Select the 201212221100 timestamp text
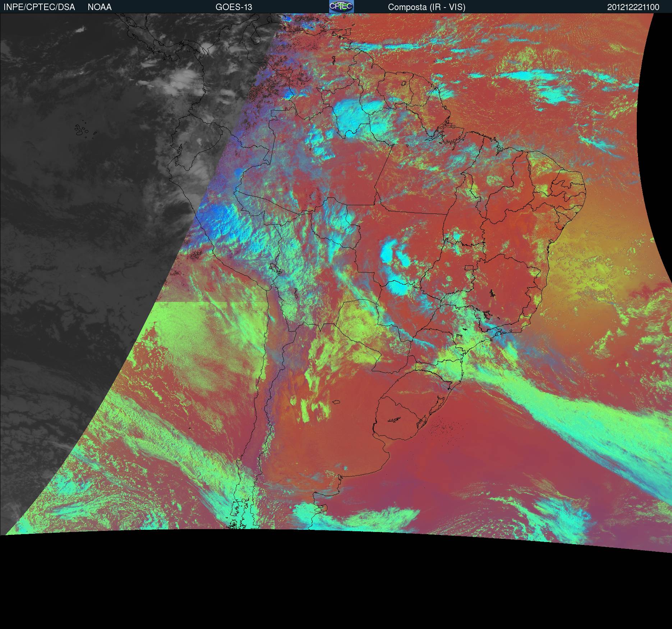Viewport: 672px width, 629px height. tap(633, 7)
